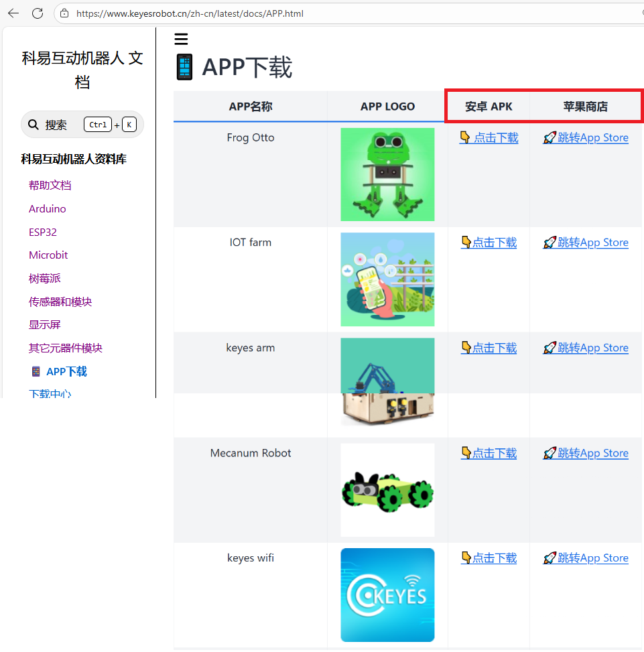644x652 pixels.
Task: Click the 搜索 search field
Action: point(82,125)
